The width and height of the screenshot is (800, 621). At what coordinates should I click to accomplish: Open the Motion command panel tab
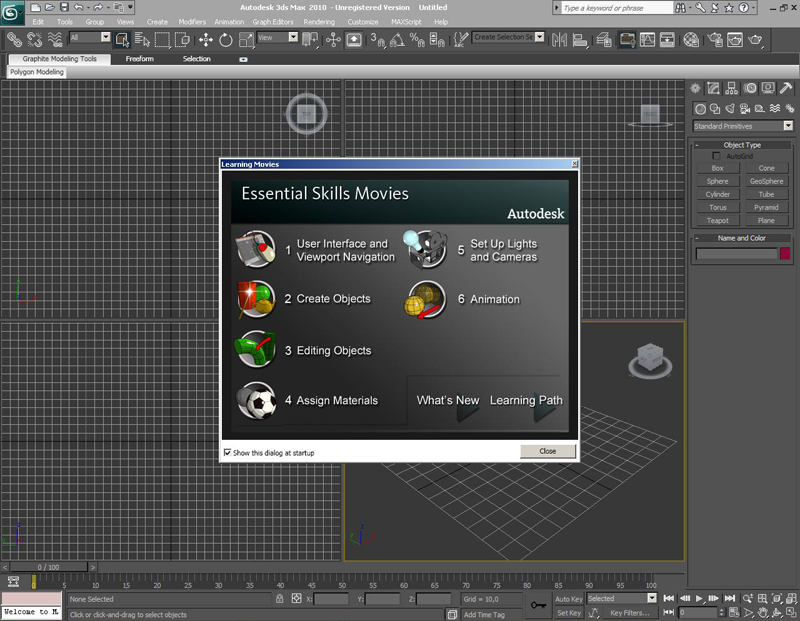point(750,88)
